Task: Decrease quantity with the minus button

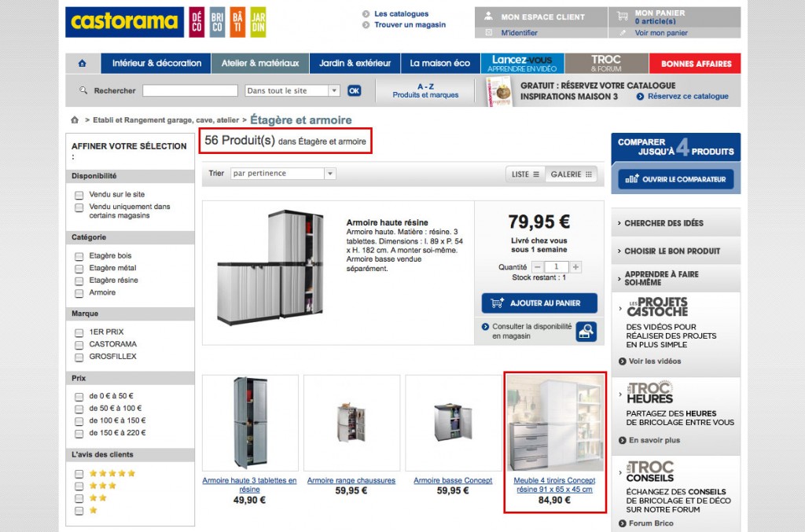Action: [x=538, y=266]
